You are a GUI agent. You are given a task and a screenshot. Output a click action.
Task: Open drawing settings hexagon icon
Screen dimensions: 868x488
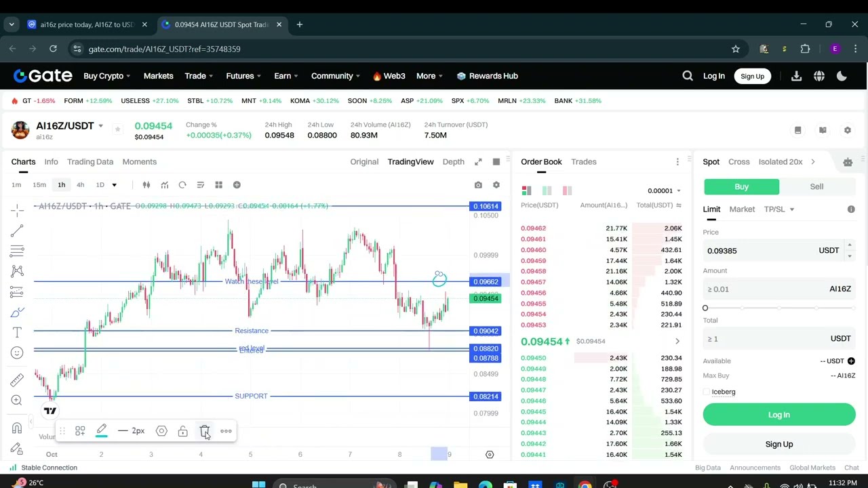(x=161, y=431)
